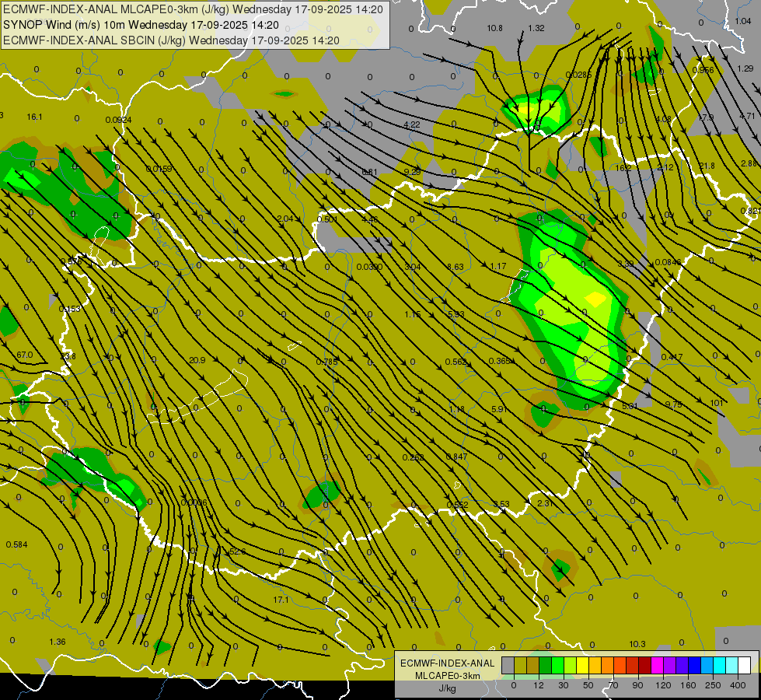Click the orange swatch before the 70 tick
This screenshot has width=761, height=700.
pyautogui.click(x=607, y=666)
